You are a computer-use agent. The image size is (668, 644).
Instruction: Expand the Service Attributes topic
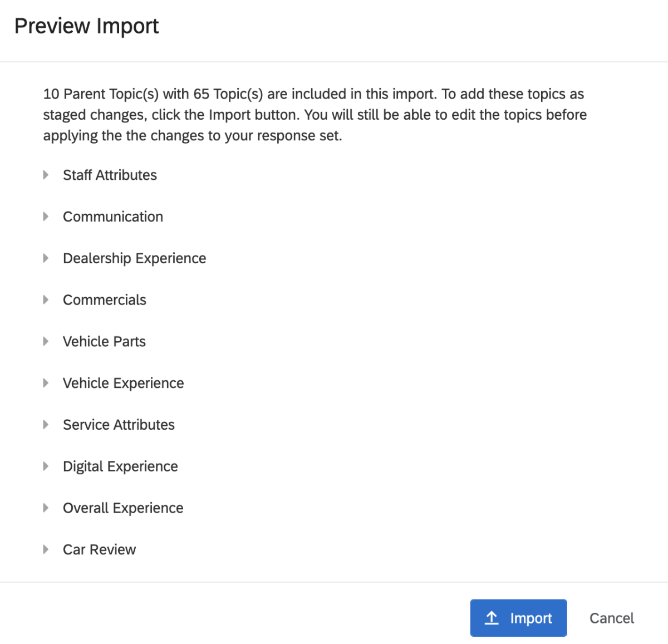(x=46, y=424)
